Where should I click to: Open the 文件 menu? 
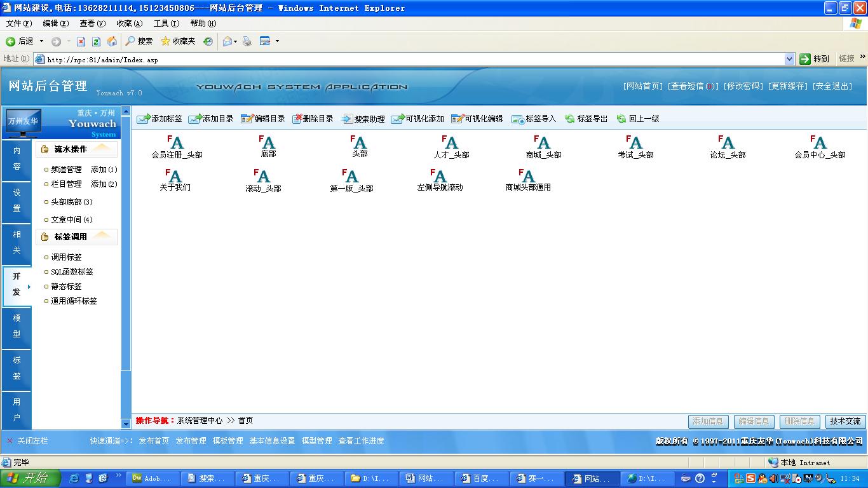click(x=19, y=24)
